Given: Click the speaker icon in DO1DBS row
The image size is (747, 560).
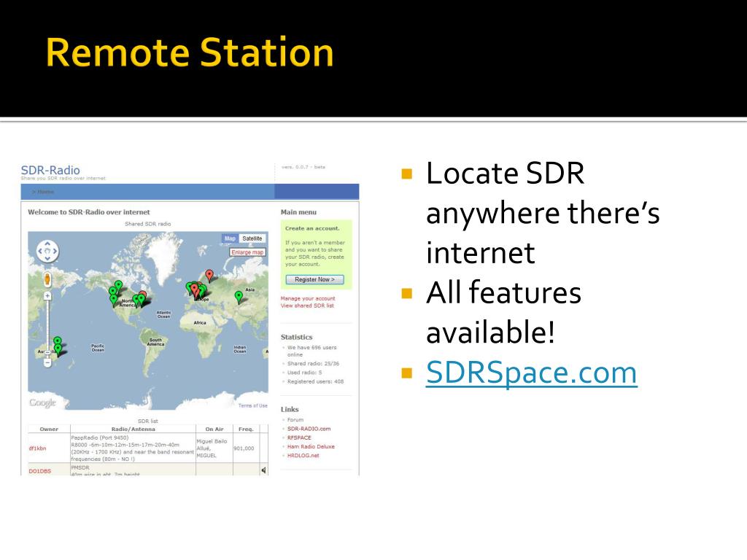Looking at the screenshot, I should pos(264,470).
